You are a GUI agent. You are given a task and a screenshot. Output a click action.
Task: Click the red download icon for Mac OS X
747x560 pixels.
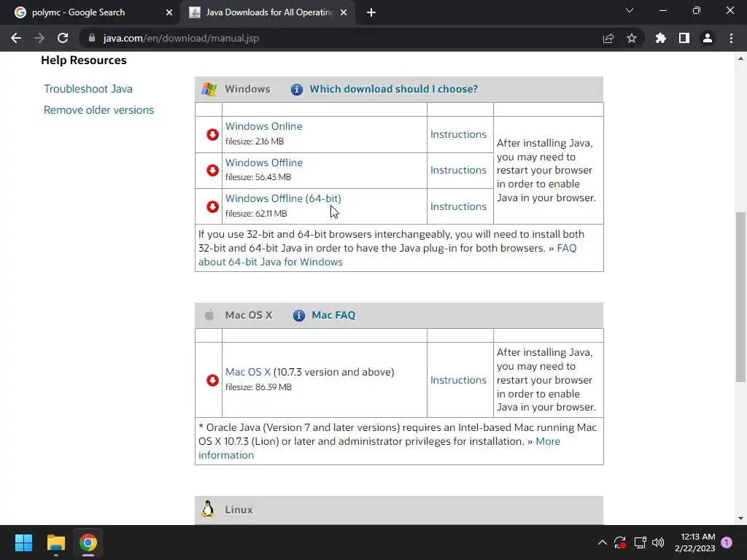click(212, 380)
